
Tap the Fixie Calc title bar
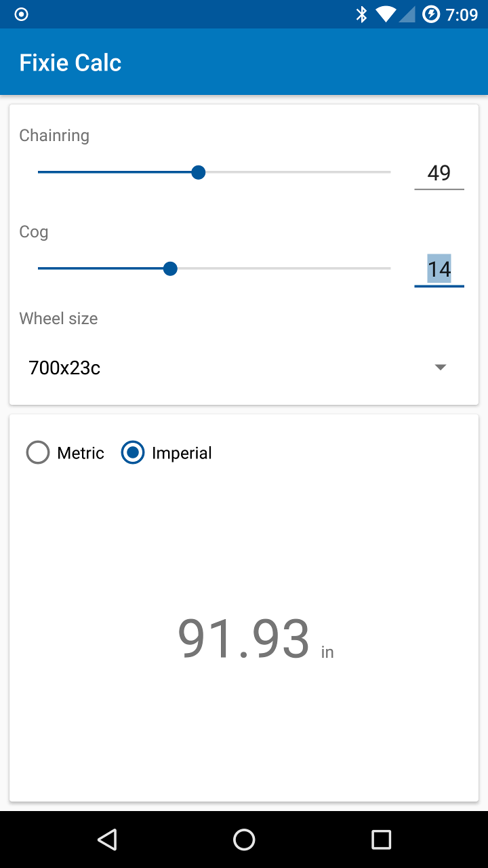(x=70, y=62)
